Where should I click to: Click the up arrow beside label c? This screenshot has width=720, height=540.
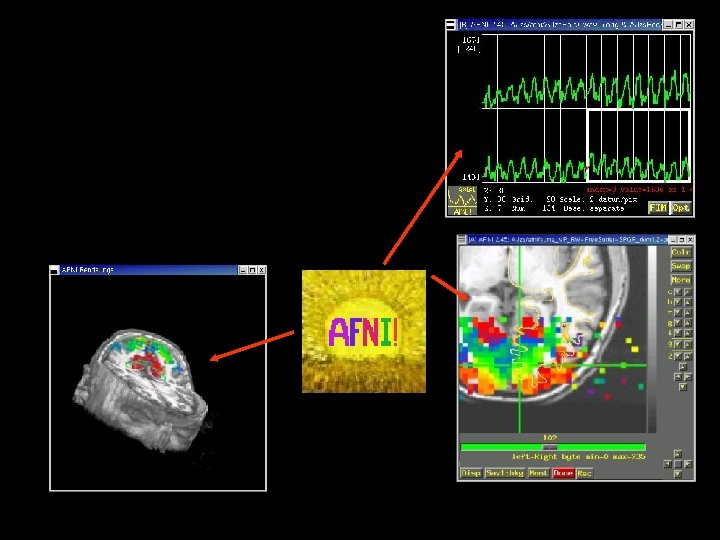(687, 292)
